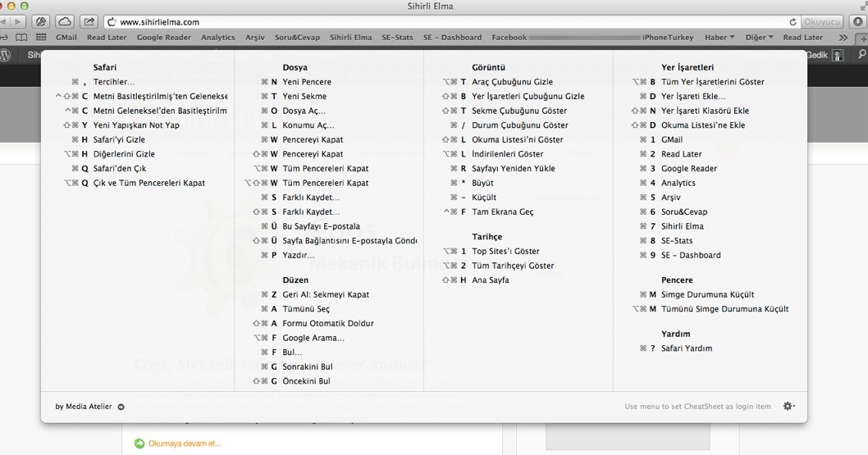Show more bookmarks with overflow chevron
This screenshot has height=455, width=868.
click(843, 38)
